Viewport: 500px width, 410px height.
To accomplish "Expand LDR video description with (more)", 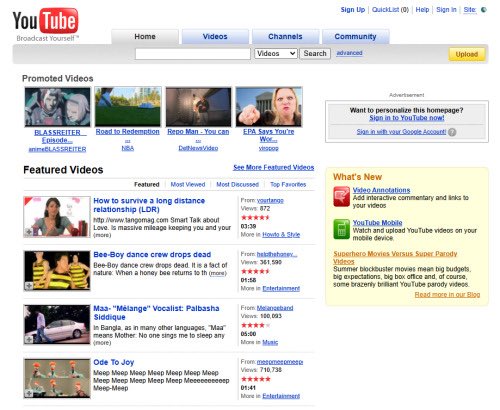I will 102,235.
